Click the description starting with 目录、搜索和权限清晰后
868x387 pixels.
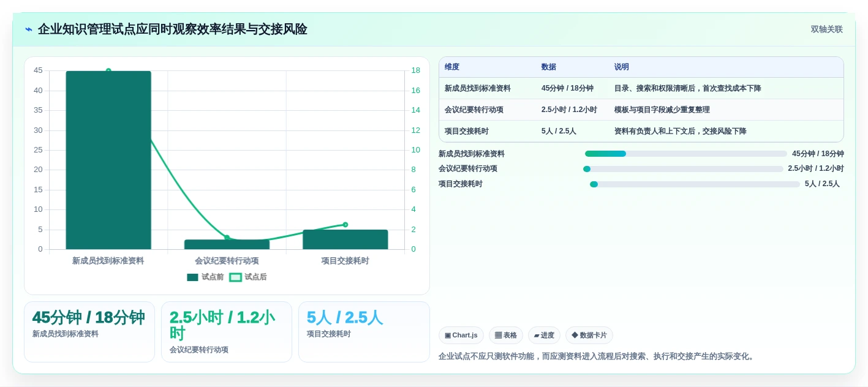click(687, 88)
